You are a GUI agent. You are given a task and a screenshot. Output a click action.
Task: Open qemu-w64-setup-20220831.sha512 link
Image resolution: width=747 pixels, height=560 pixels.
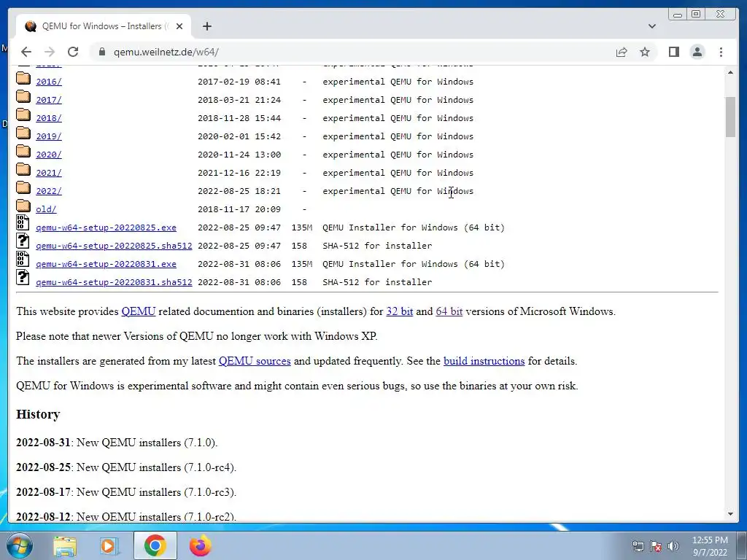tap(114, 282)
